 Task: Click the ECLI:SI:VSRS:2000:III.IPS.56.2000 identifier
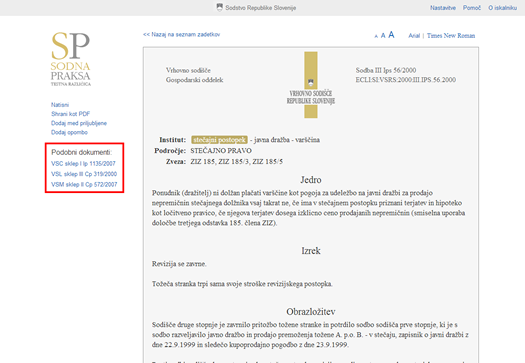(x=405, y=80)
